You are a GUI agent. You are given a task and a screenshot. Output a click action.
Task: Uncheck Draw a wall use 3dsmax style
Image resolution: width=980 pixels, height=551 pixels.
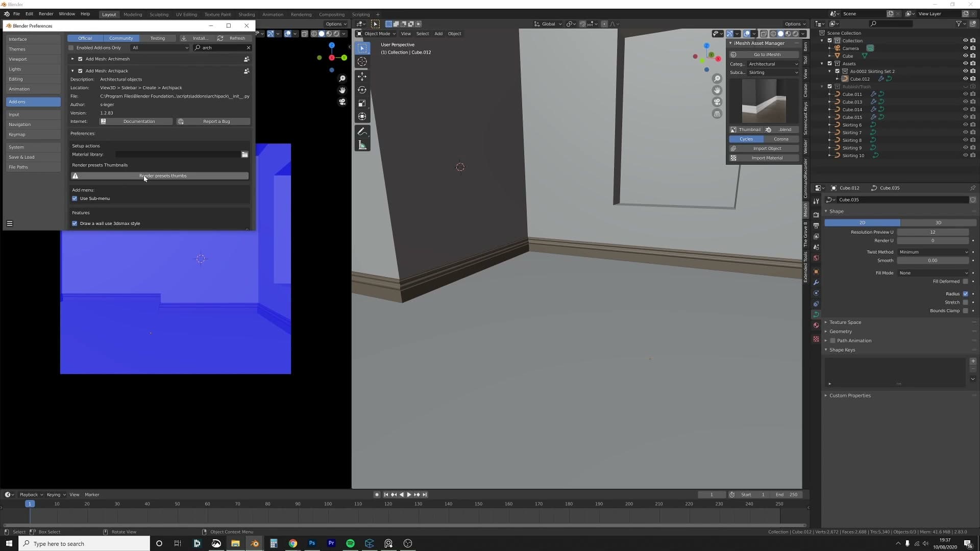coord(75,223)
